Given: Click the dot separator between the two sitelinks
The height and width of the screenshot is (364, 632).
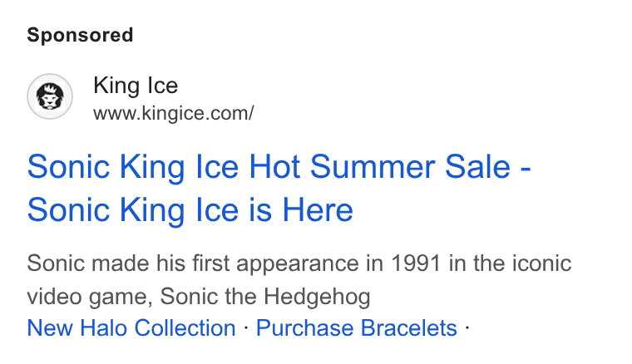Looking at the screenshot, I should (x=246, y=327).
